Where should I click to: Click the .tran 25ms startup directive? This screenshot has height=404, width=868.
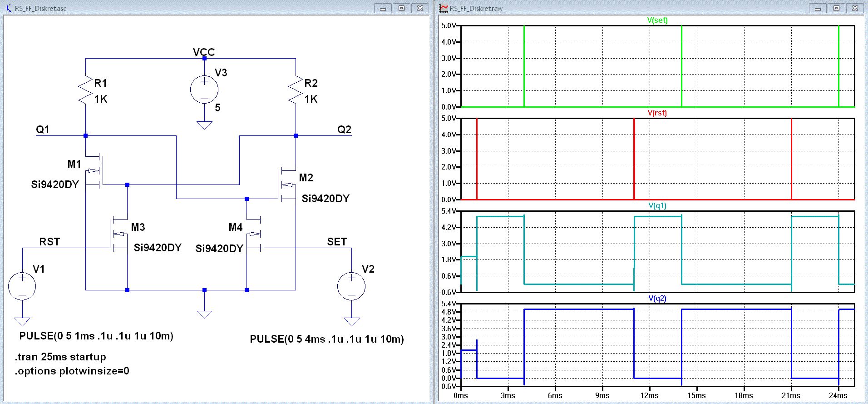tap(60, 357)
